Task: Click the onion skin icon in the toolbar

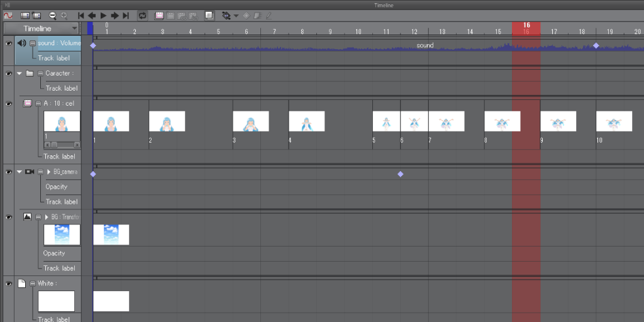Action: click(209, 15)
